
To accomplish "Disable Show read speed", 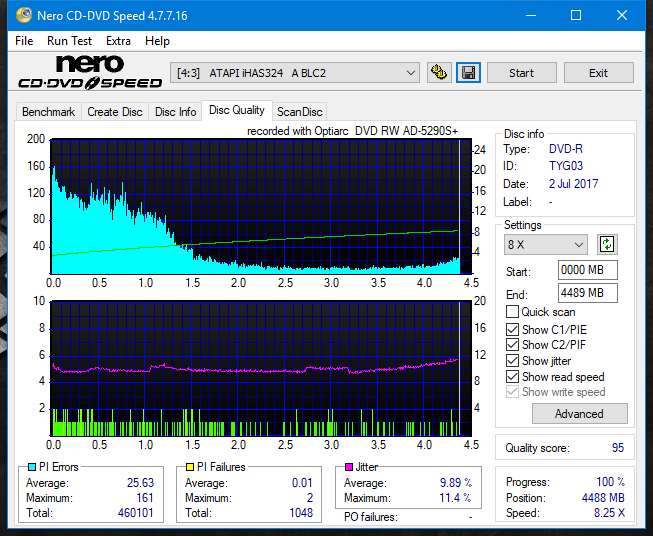I will coord(512,377).
